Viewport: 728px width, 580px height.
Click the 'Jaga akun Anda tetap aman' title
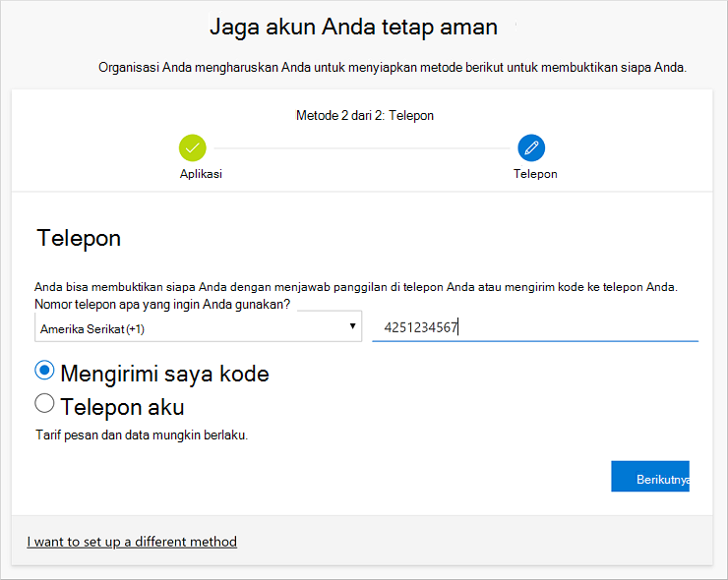354,27
